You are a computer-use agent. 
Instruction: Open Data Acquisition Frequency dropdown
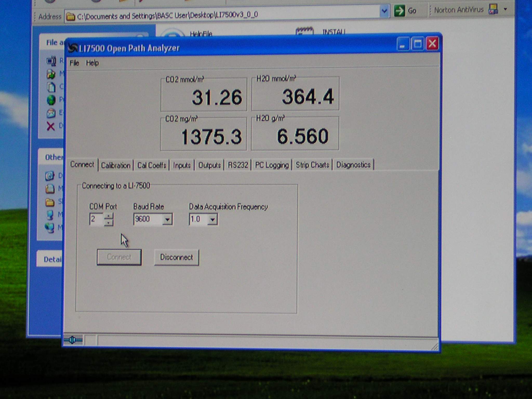pos(212,220)
